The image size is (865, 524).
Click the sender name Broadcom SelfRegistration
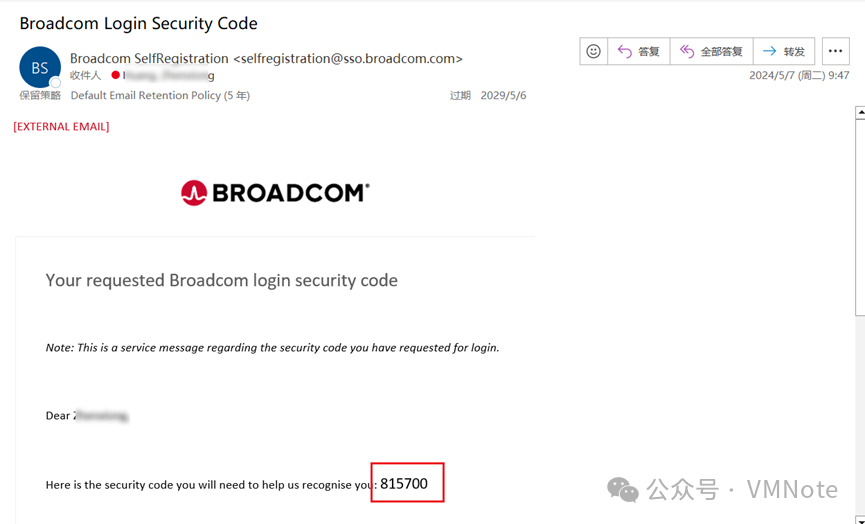click(149, 59)
